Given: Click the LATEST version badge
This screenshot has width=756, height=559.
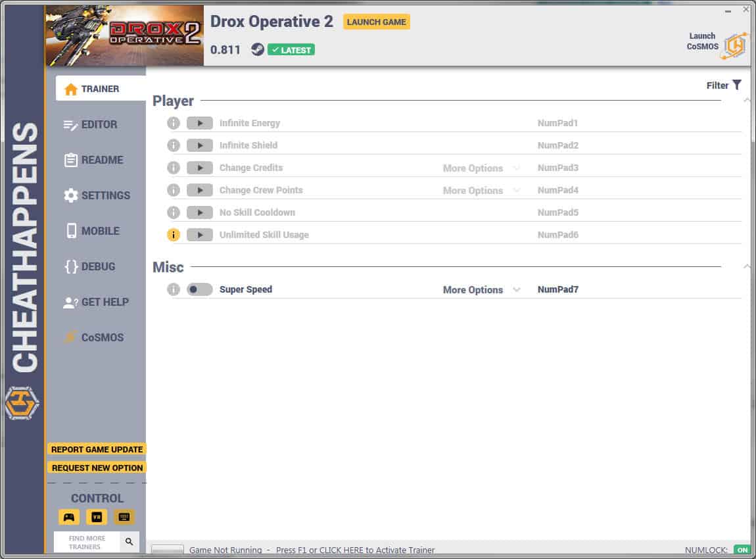Looking at the screenshot, I should (291, 50).
